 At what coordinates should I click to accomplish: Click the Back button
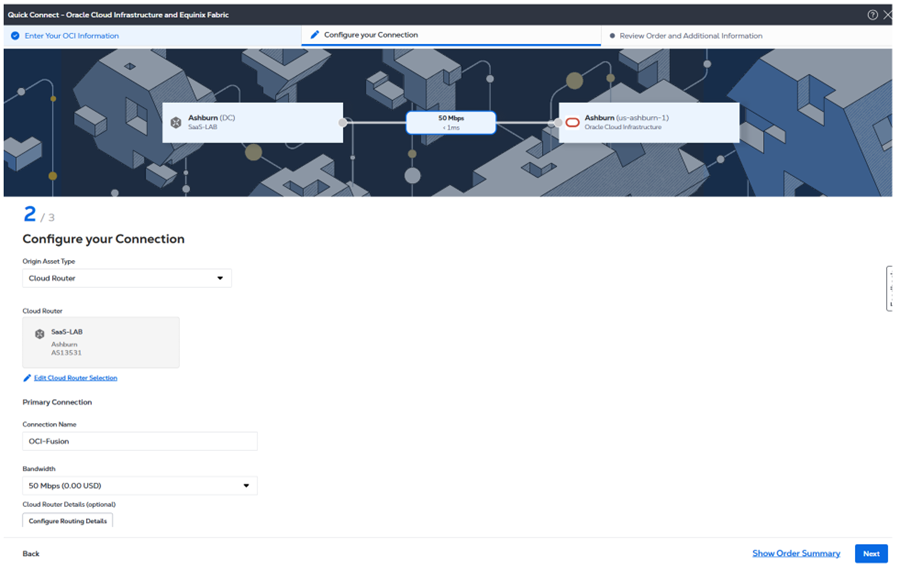(31, 554)
